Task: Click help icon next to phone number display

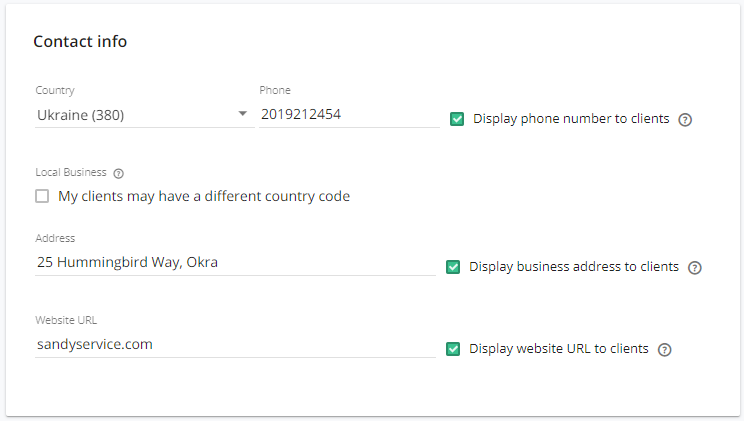Action: pos(685,120)
